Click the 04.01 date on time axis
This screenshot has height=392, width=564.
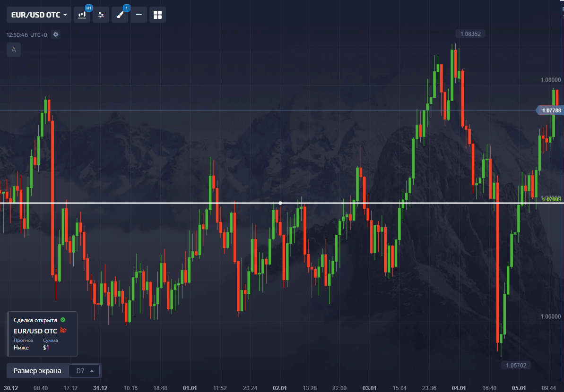459,388
